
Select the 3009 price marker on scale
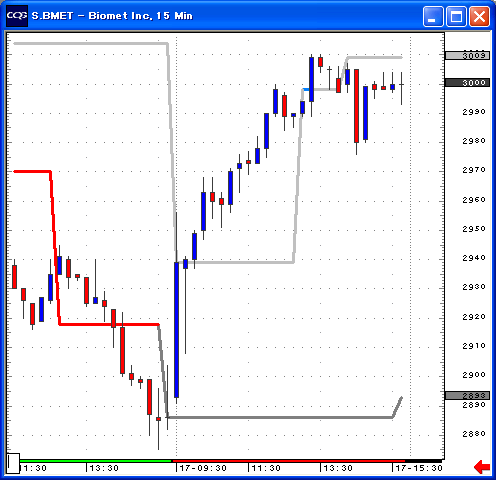coord(467,55)
